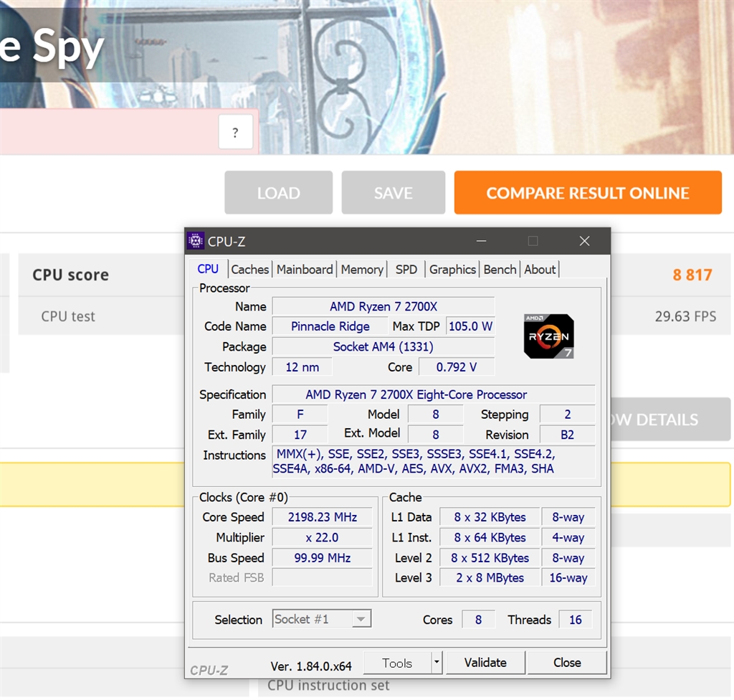734x700 pixels.
Task: Click the Close button in CPU-Z
Action: click(567, 663)
